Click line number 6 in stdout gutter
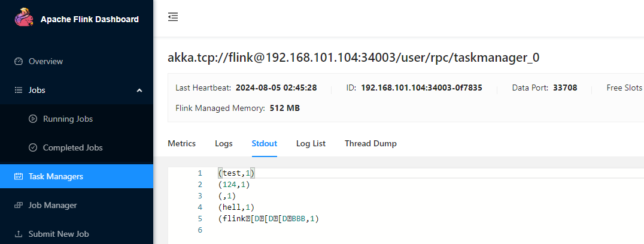Viewport: 644px width, 244px height. [200, 230]
